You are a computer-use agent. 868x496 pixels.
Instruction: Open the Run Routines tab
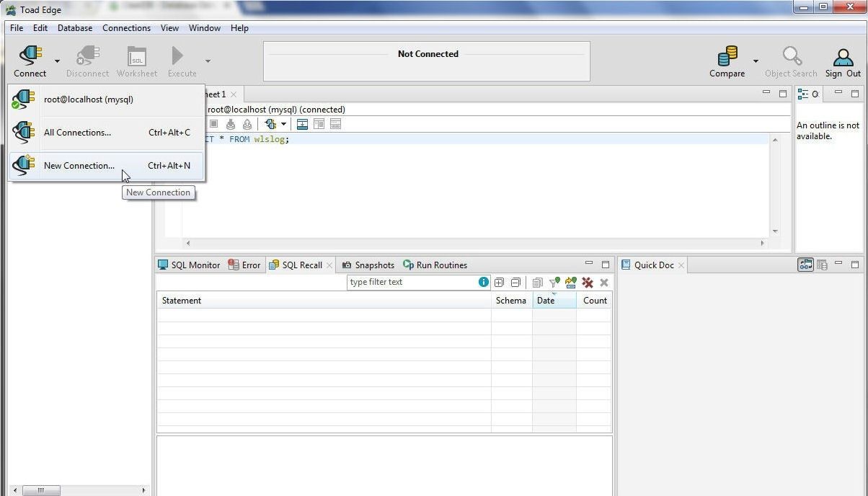pyautogui.click(x=435, y=265)
